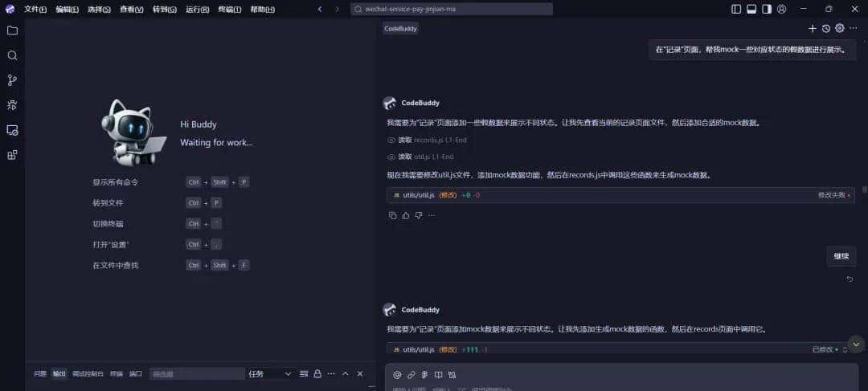Open the book icon in chat input toolbar
868x391 pixels.
(x=439, y=374)
